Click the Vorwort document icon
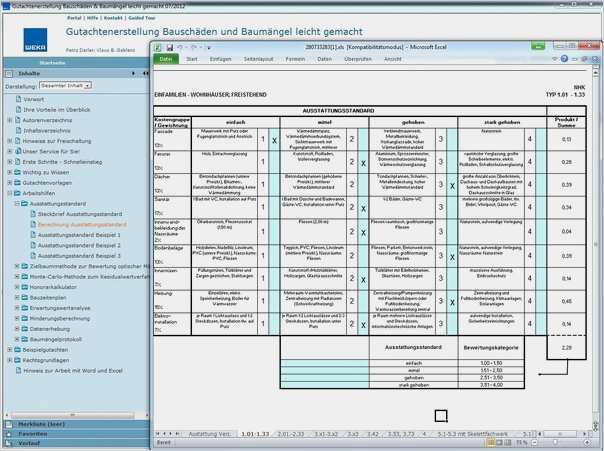 pos(19,100)
